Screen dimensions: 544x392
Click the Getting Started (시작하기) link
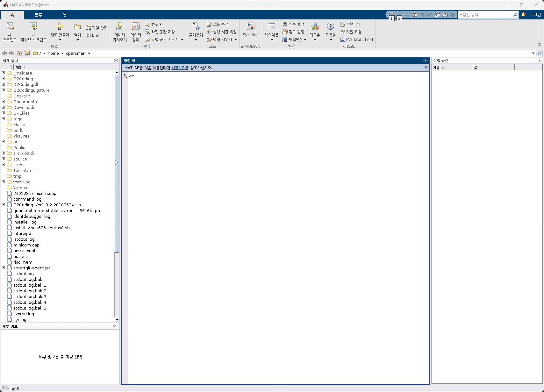178,68
